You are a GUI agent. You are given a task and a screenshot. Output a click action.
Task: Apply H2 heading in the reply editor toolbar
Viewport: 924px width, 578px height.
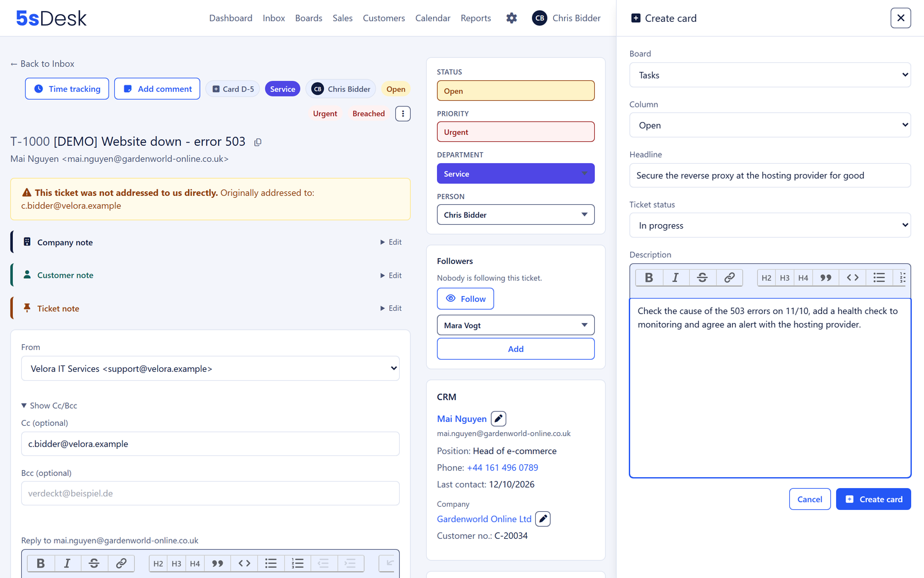158,563
